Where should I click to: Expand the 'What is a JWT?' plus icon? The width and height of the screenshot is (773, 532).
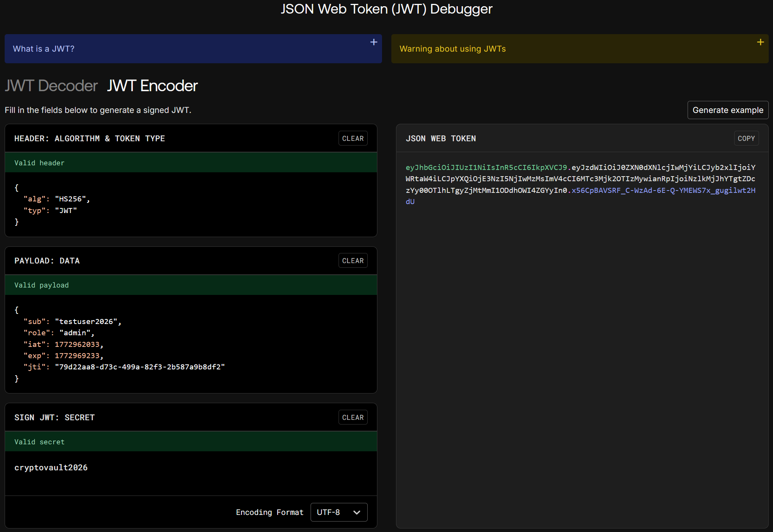pyautogui.click(x=373, y=42)
